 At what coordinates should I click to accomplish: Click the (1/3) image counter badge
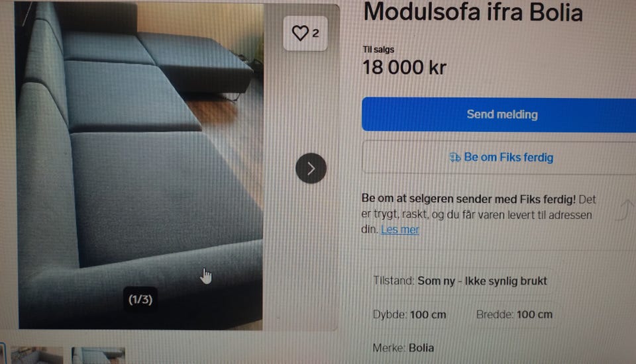pyautogui.click(x=140, y=300)
